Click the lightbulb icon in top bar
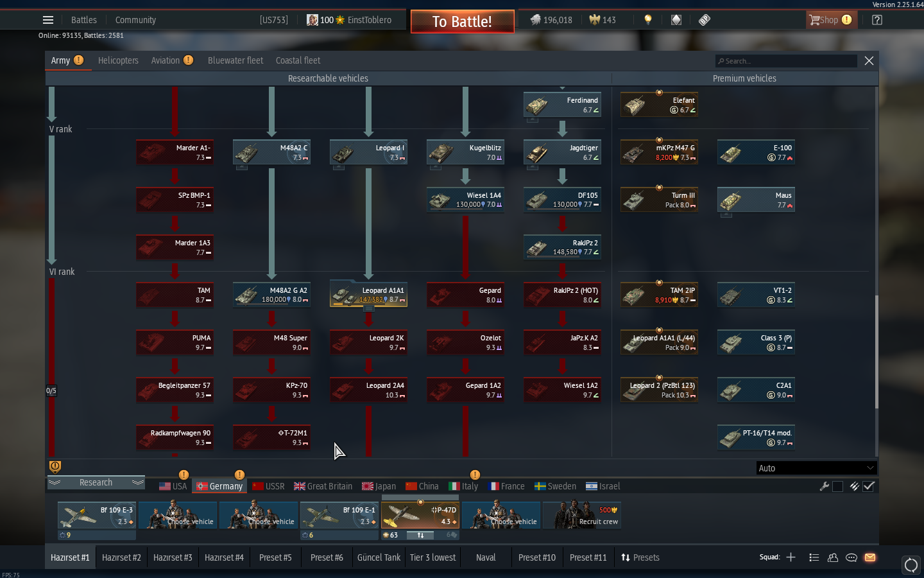Image resolution: width=924 pixels, height=578 pixels. pyautogui.click(x=648, y=20)
